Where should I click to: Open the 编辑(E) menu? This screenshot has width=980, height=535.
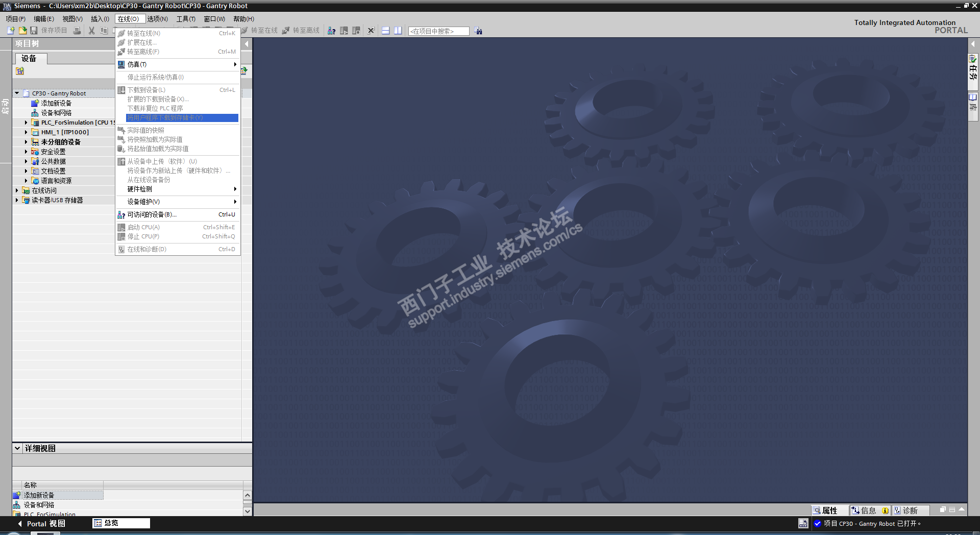tap(44, 19)
